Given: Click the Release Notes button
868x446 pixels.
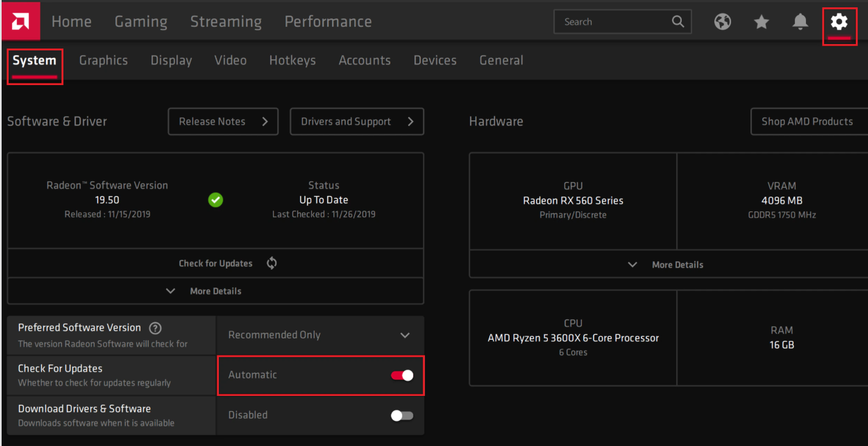Looking at the screenshot, I should coord(223,121).
